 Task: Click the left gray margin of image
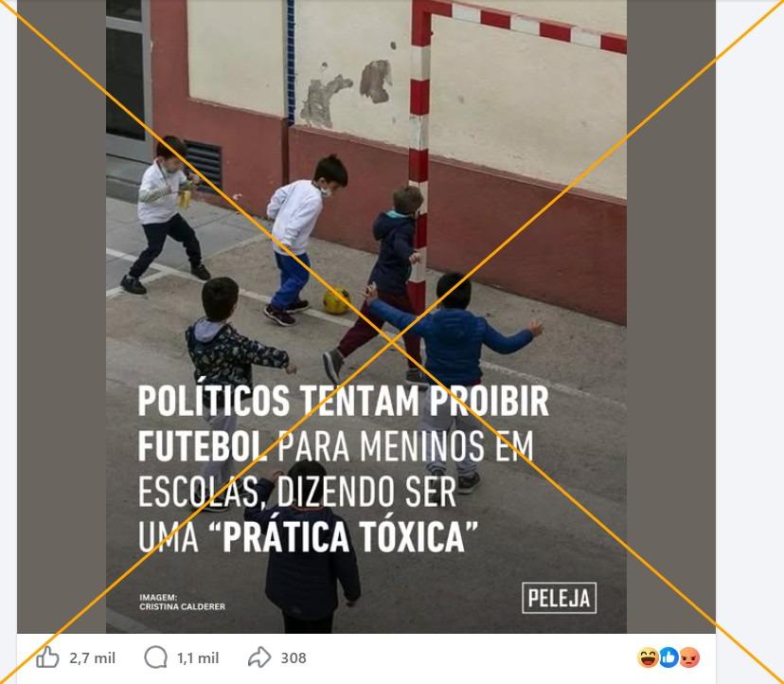[x=62, y=316]
